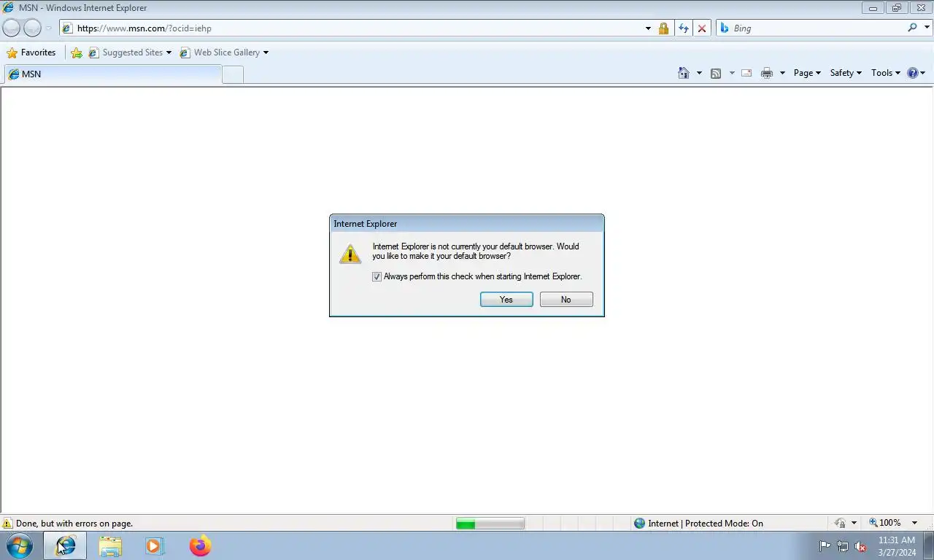This screenshot has height=560, width=934.
Task: Click the network tray icon
Action: point(843,546)
